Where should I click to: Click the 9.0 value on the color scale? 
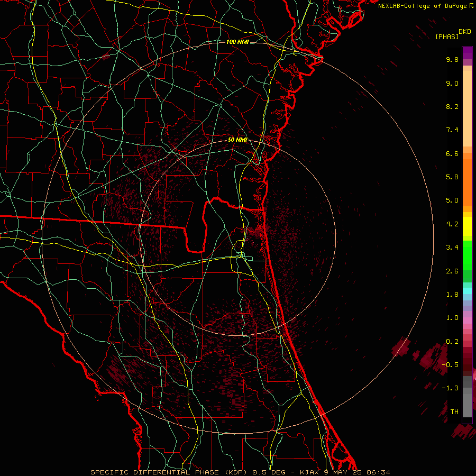[452, 83]
